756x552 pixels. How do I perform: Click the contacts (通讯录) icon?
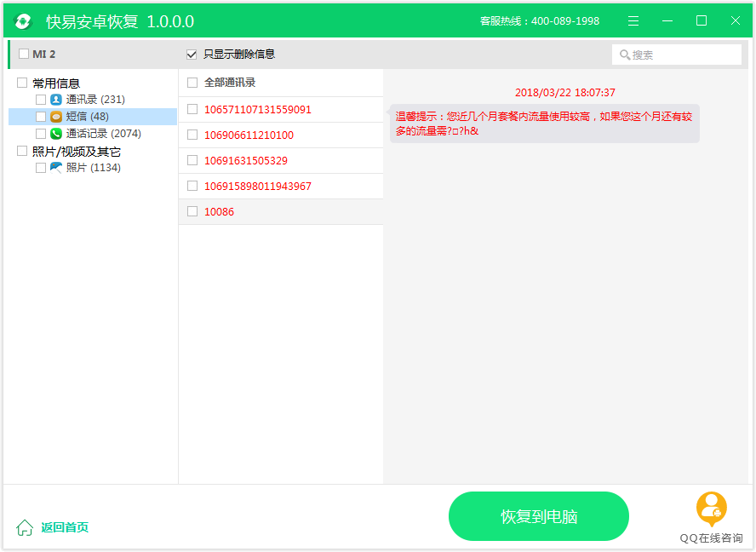pyautogui.click(x=56, y=100)
